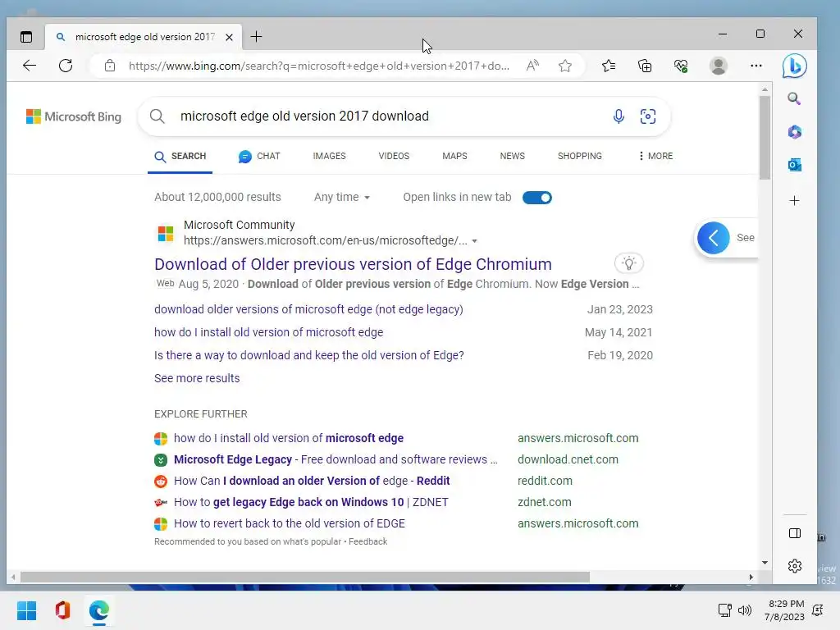Search using voice microphone

tap(619, 116)
